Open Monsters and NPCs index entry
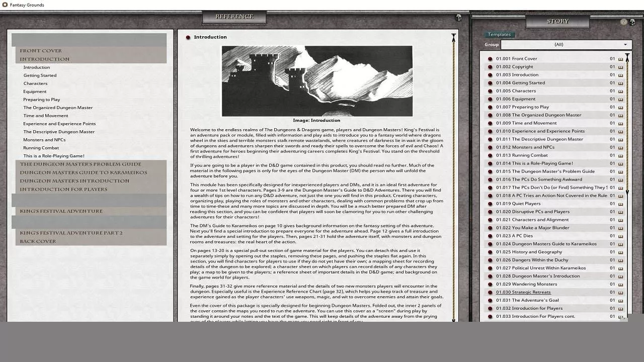The width and height of the screenshot is (644, 362). 44,140
